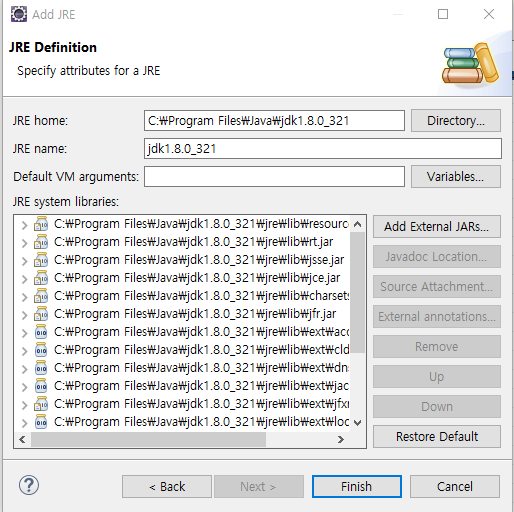Click horizontal scrollbar right arrow

[341, 440]
